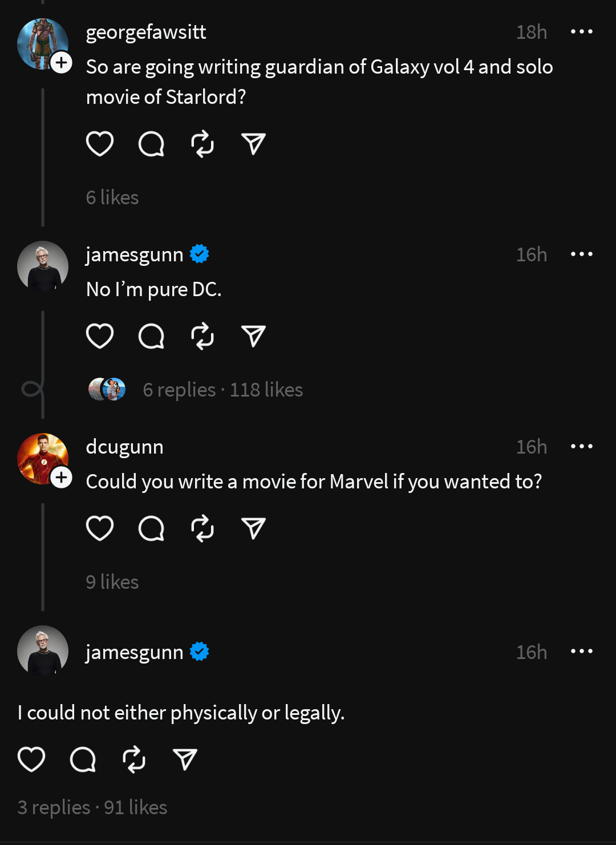Open dcugunn's profile by username

[124, 447]
